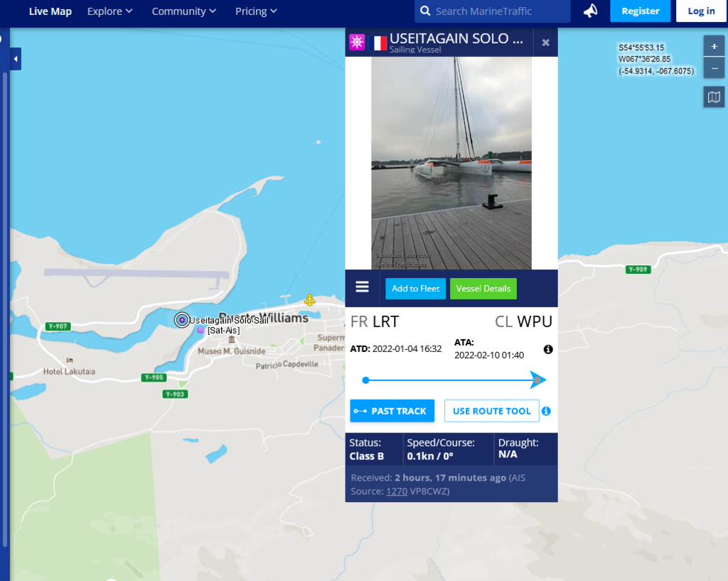Click the Log in button
The image size is (728, 581).
point(701,11)
